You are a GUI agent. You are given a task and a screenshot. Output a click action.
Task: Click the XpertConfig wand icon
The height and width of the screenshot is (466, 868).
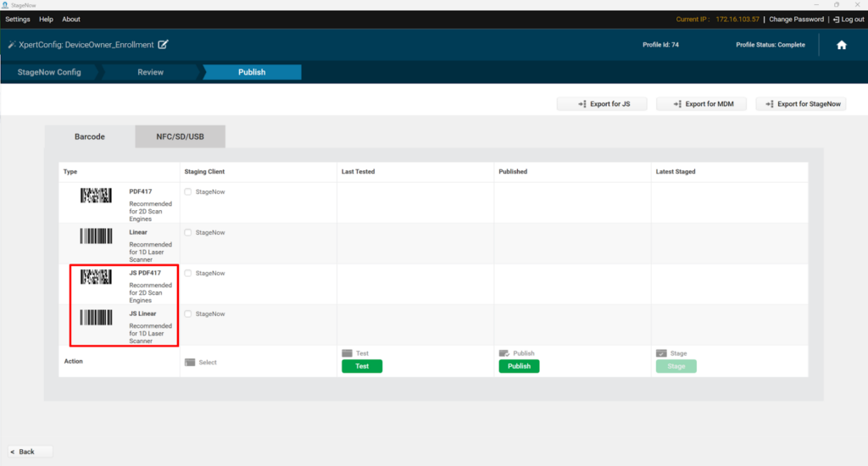click(12, 44)
